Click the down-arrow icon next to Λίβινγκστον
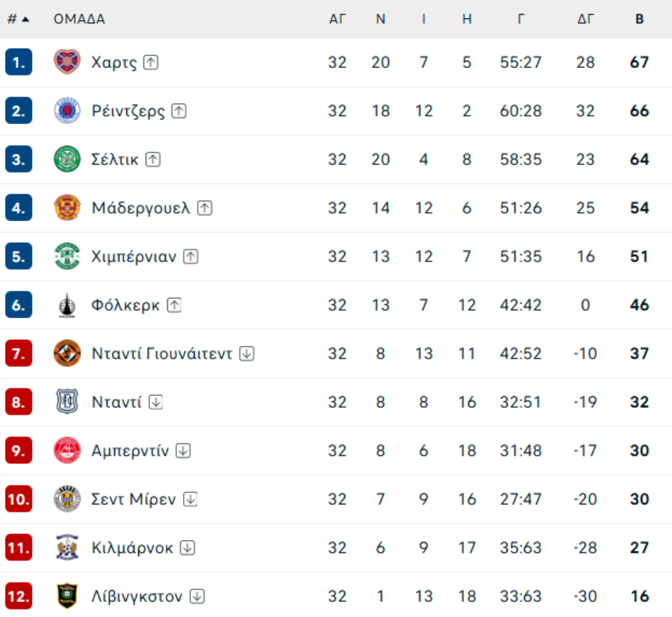 (x=197, y=596)
